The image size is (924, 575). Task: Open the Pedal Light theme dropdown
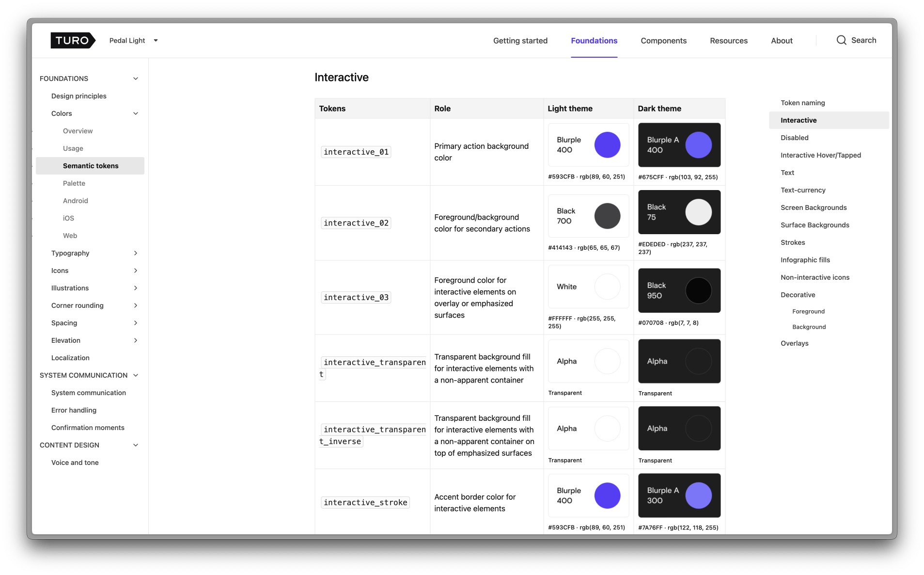[134, 40]
